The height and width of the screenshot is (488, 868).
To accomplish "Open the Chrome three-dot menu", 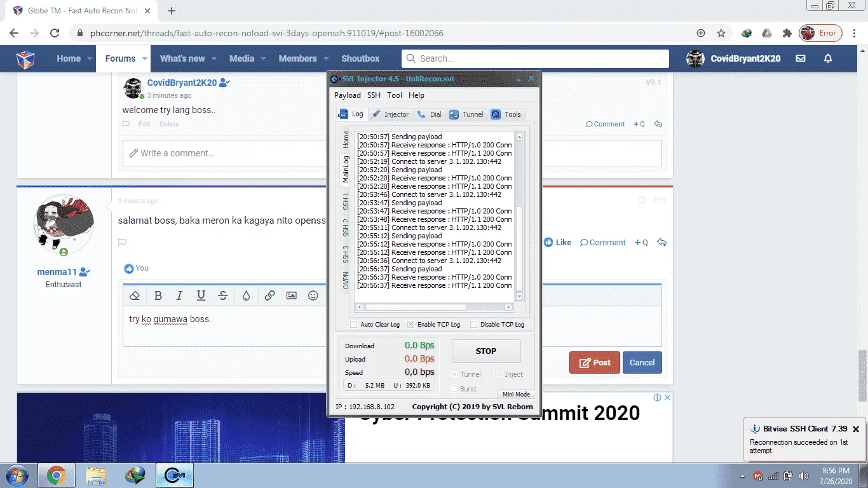I will [855, 33].
